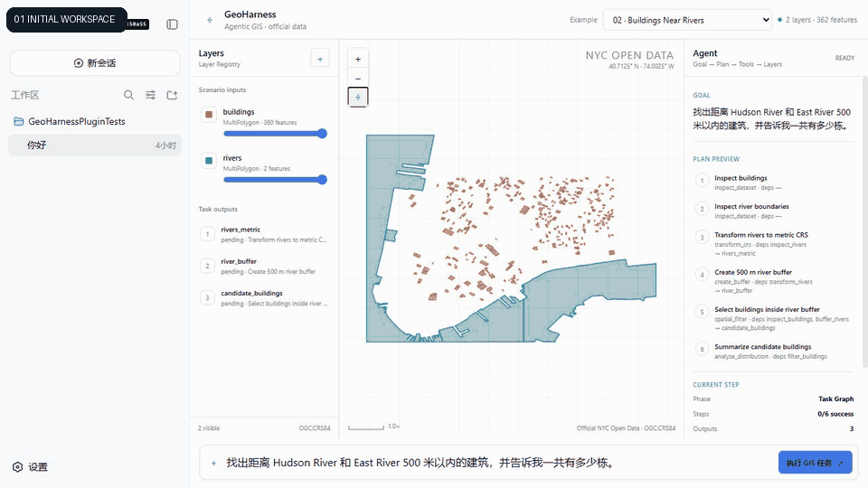Select the rivers_metric task output

point(263,234)
